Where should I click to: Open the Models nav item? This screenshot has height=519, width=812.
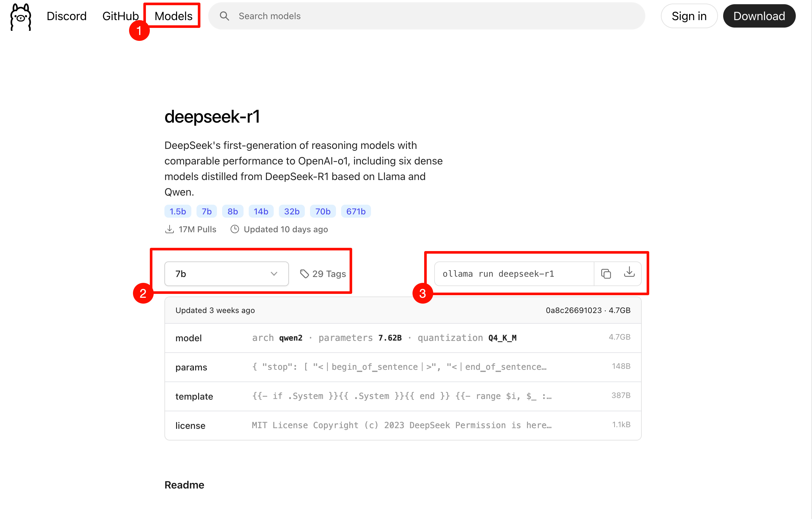[173, 16]
